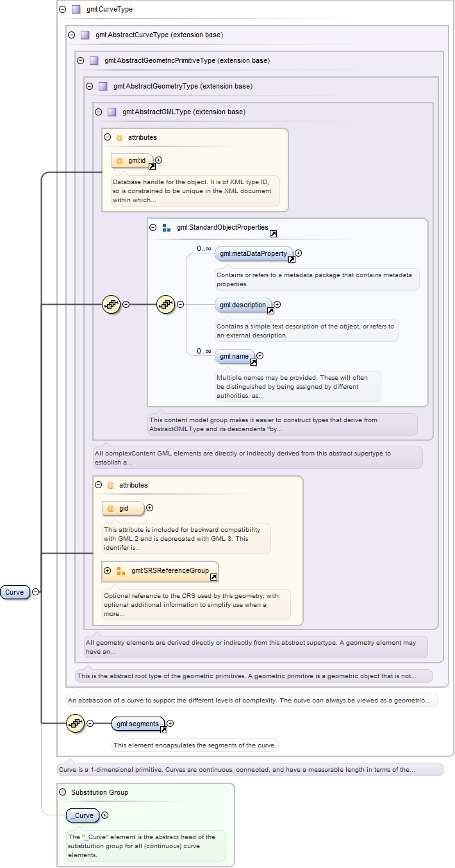This screenshot has width=455, height=868.
Task: Click the gml:StandardObjectProperties label
Action: coord(222,227)
